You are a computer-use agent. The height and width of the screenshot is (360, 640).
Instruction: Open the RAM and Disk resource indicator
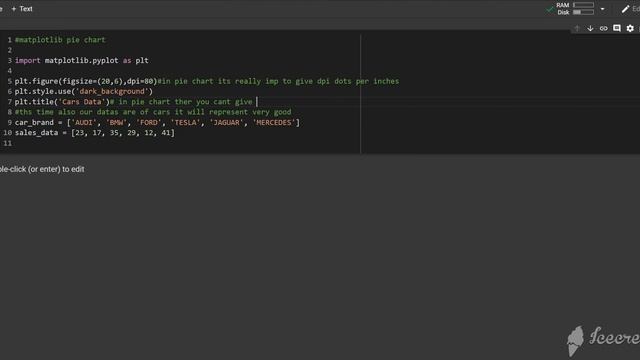pos(575,9)
